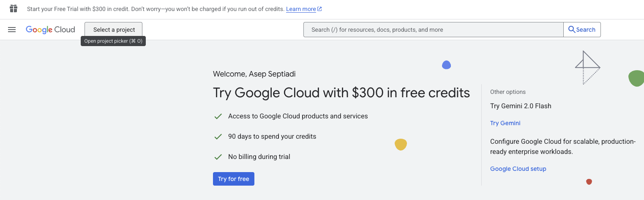This screenshot has width=644, height=200.
Task: Click the checkmark beside 90 days to spend
Action: click(218, 137)
